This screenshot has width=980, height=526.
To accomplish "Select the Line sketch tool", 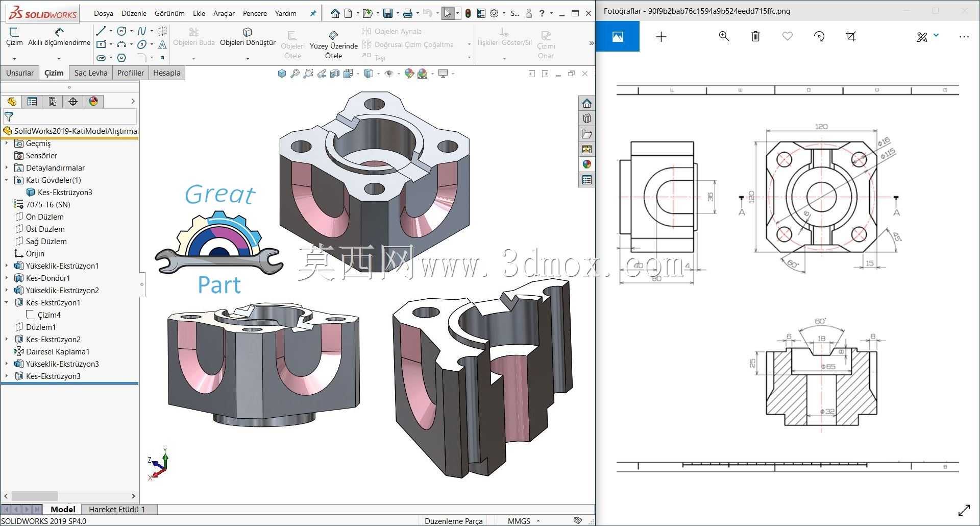I will [101, 31].
